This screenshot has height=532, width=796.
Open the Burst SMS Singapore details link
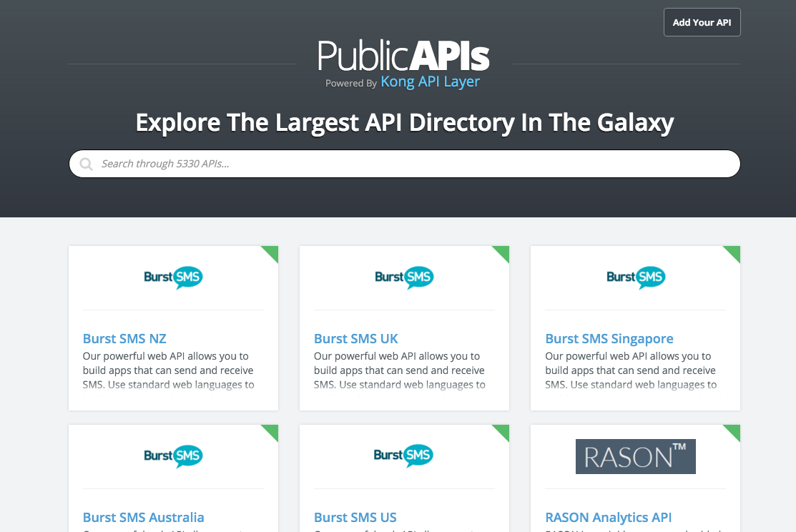(609, 338)
